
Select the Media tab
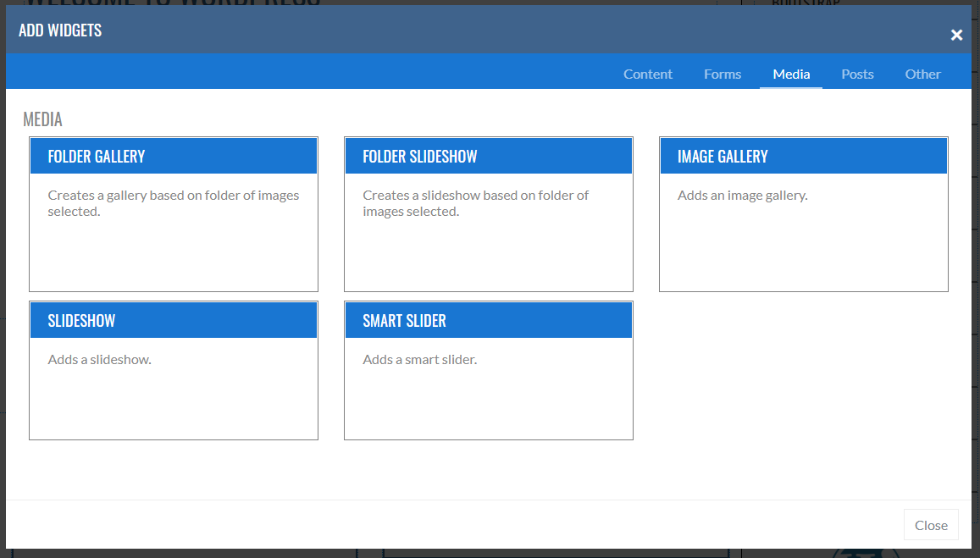(791, 74)
